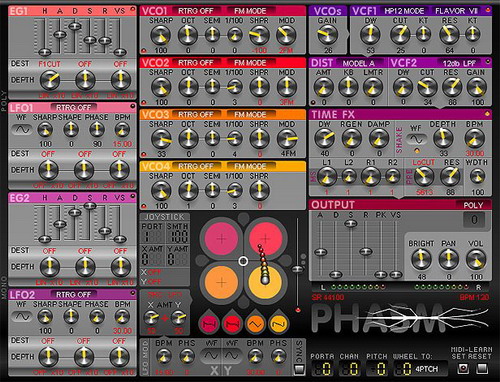Click the EG1 decay slider handle
Image resolution: width=500 pixels, height=382 pixels.
(75, 26)
